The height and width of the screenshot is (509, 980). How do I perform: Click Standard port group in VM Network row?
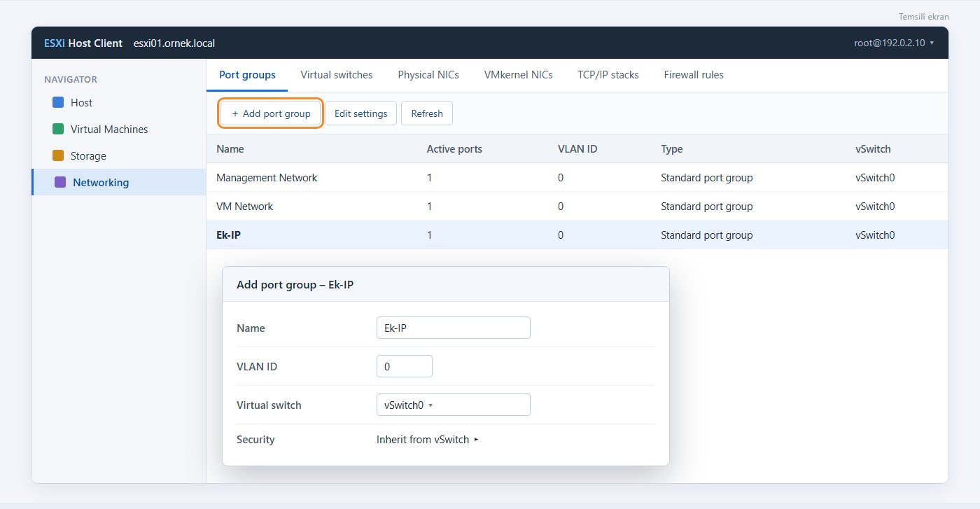(706, 207)
